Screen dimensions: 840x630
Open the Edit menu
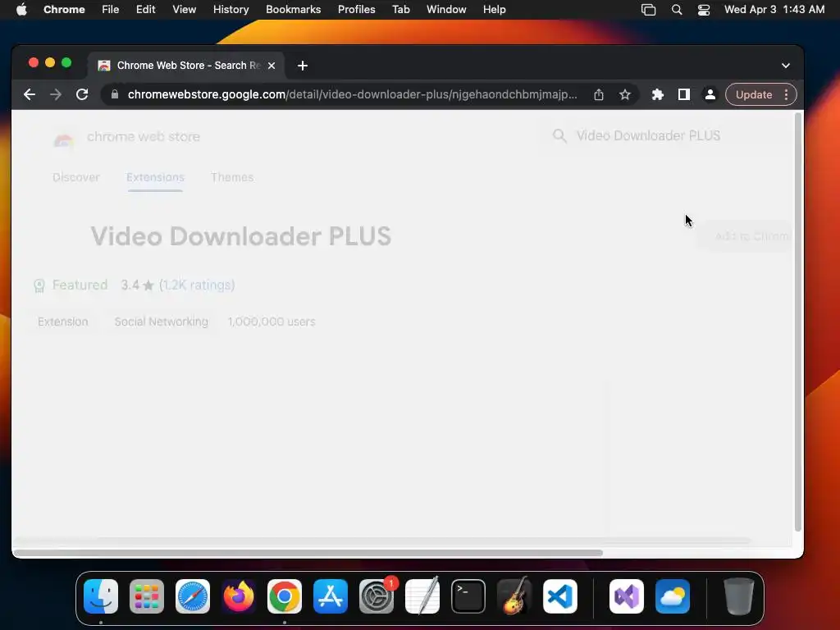146,10
